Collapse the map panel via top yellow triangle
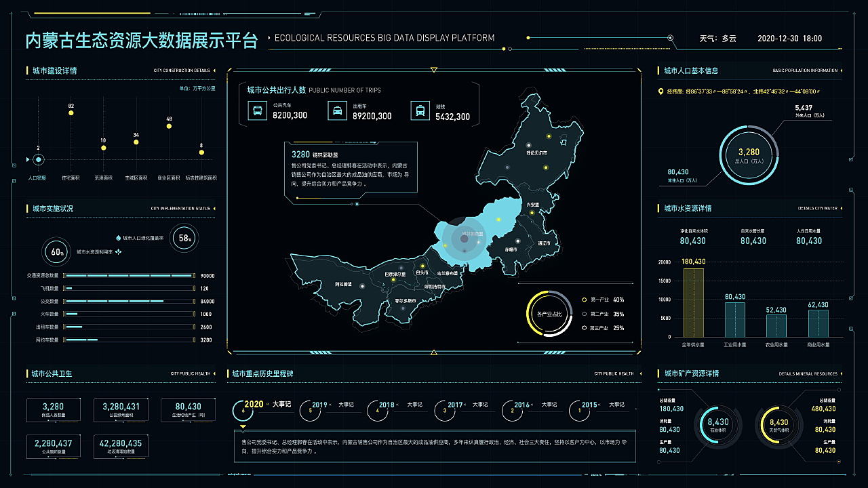Screen dimensions: 868x488 pyautogui.click(x=433, y=69)
